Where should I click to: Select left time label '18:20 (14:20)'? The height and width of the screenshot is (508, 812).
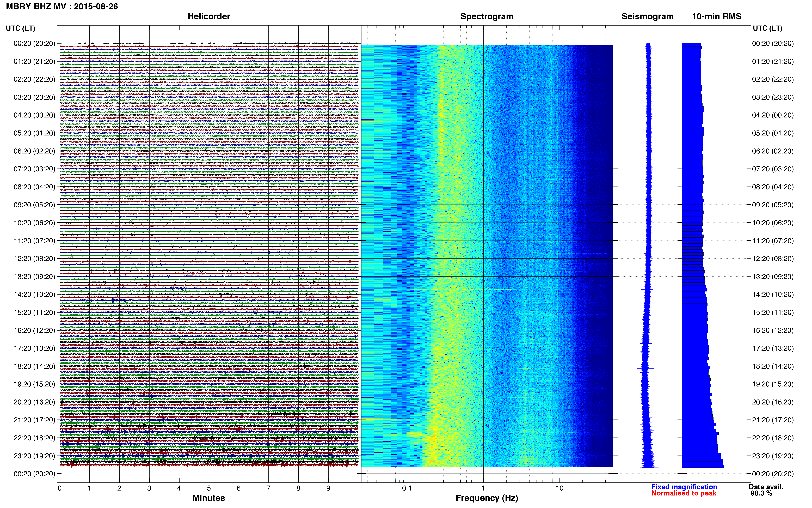(34, 366)
